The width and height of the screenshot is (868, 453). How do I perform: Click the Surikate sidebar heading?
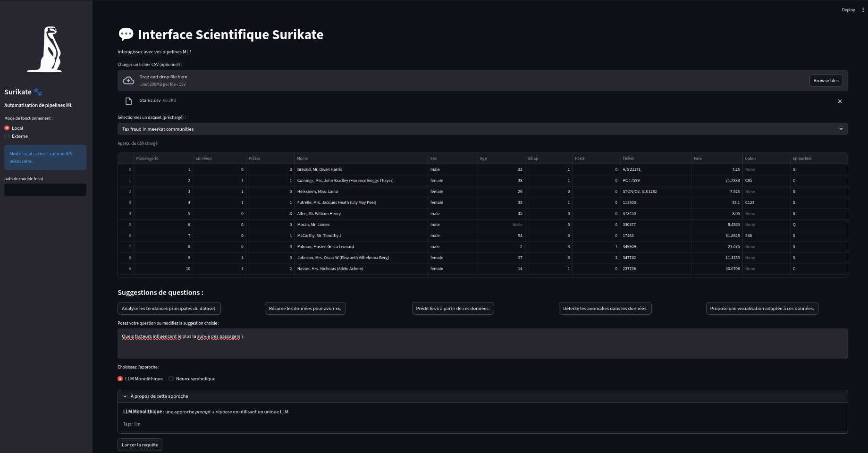23,92
